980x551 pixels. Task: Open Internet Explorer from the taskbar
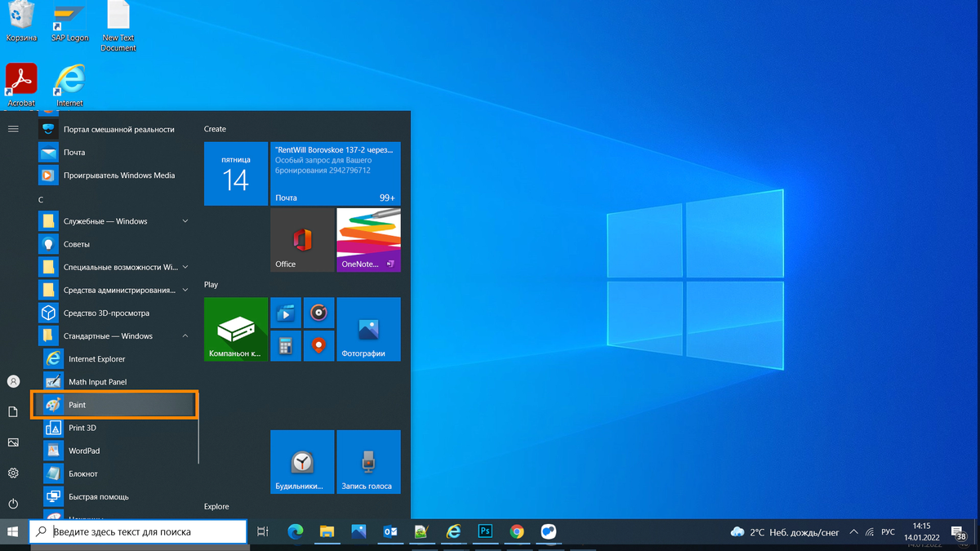click(x=453, y=532)
